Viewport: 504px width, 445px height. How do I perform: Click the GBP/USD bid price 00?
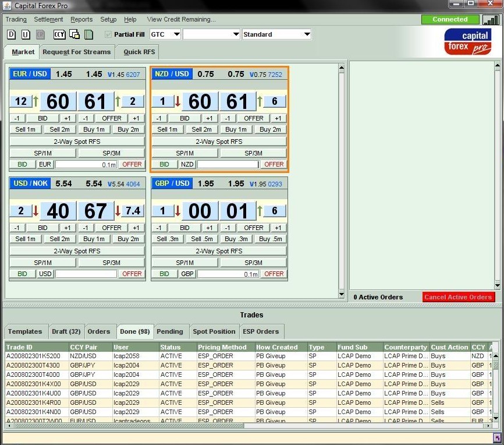tap(200, 211)
